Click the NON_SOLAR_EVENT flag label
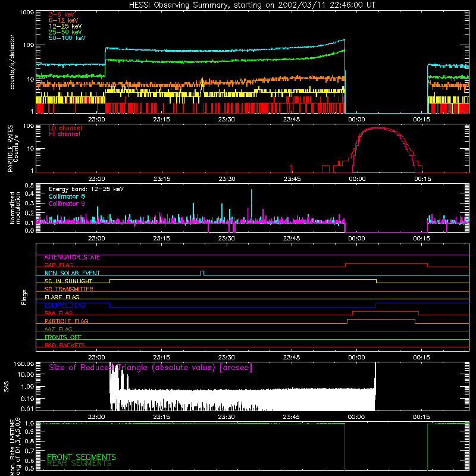The image size is (476, 476). [x=72, y=273]
